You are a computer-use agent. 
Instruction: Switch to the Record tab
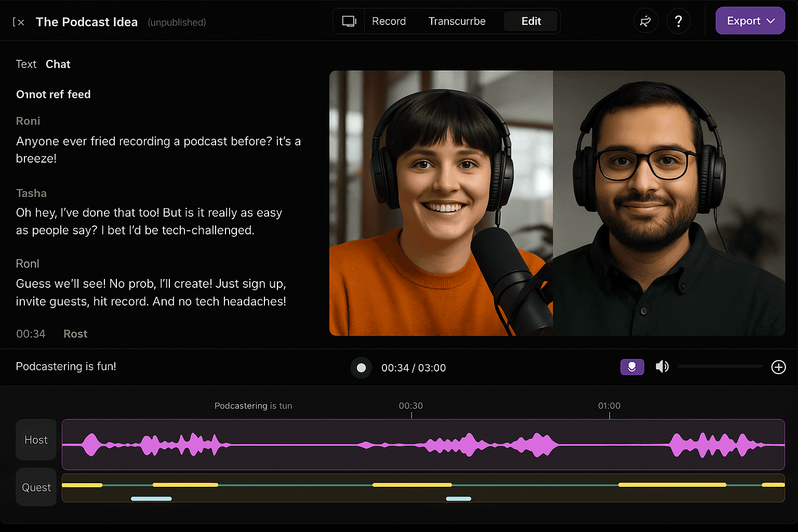pyautogui.click(x=389, y=21)
